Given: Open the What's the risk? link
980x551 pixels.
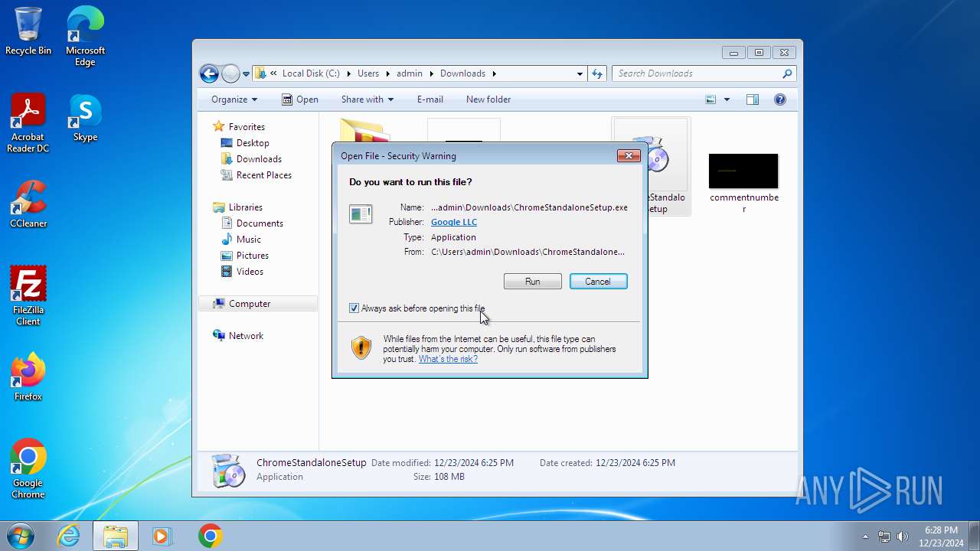Looking at the screenshot, I should pos(448,359).
